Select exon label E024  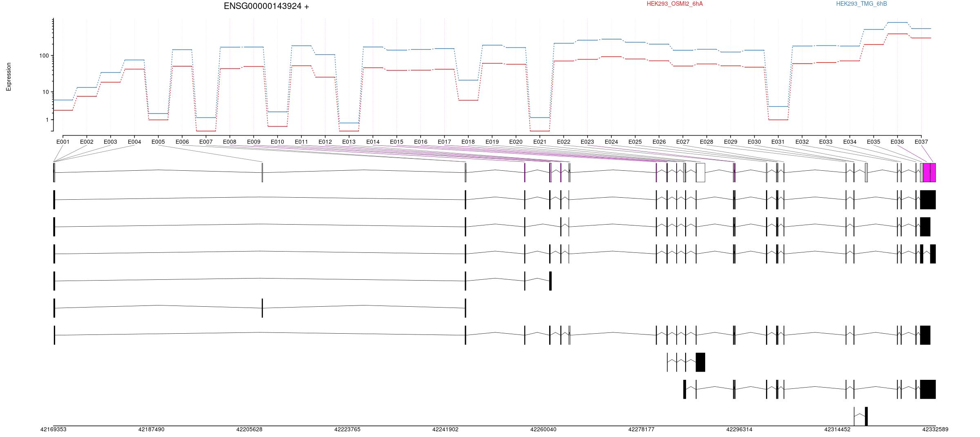pos(611,142)
